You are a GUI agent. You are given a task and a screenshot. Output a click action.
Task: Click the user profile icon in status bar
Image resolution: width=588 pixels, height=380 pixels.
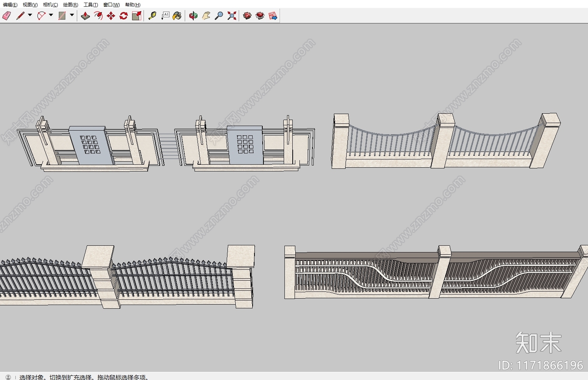(x=8, y=377)
